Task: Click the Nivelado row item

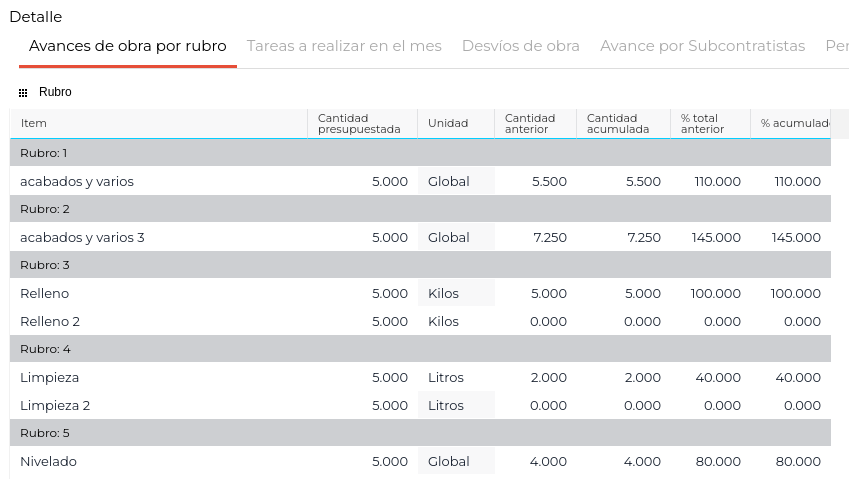Action: click(x=48, y=461)
